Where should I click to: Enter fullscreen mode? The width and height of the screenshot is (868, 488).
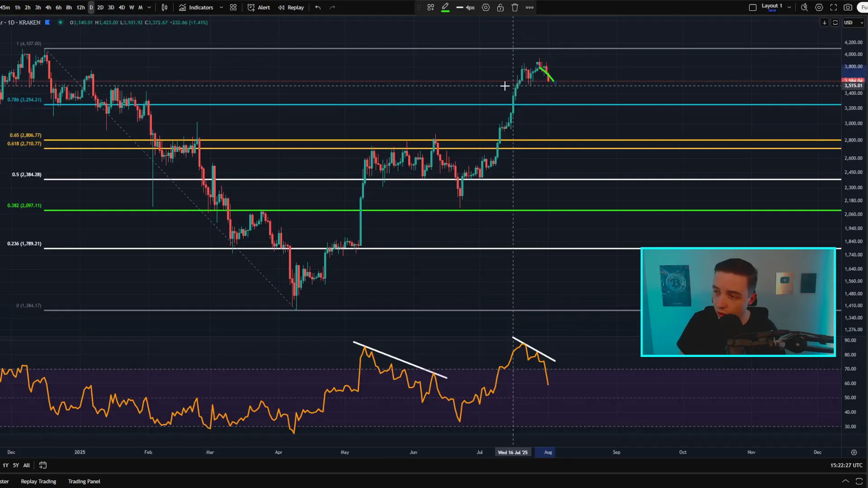[x=834, y=8]
